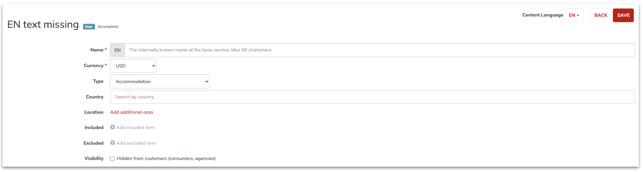Toggle Hidden from customers checkbox
The image size is (644, 172).
pyautogui.click(x=112, y=159)
